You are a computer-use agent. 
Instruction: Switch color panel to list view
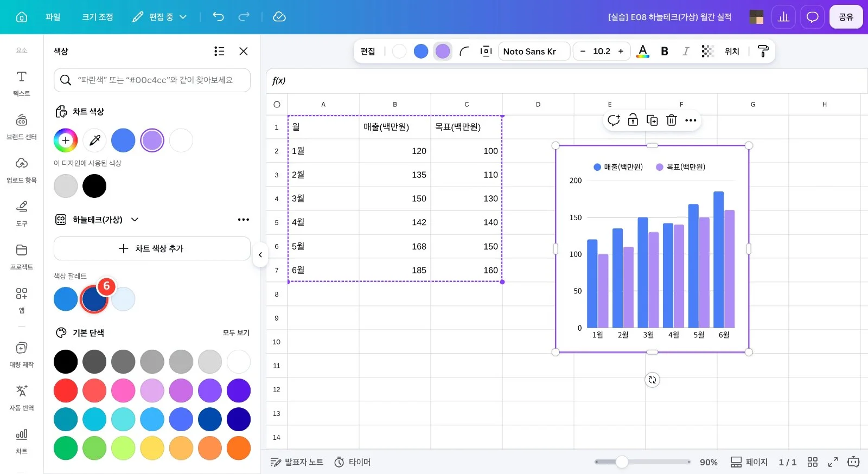(219, 51)
